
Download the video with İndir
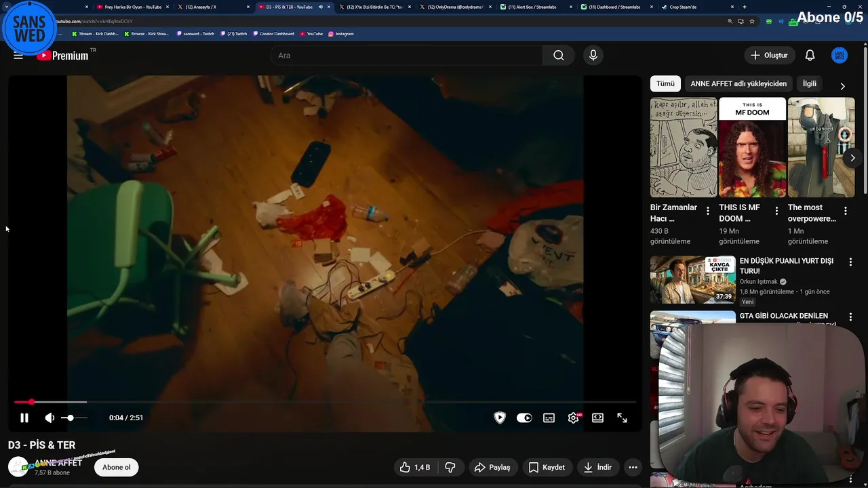click(x=597, y=467)
